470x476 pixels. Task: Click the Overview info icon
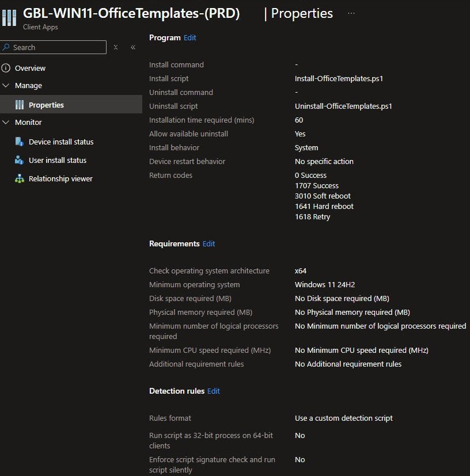coord(6,68)
